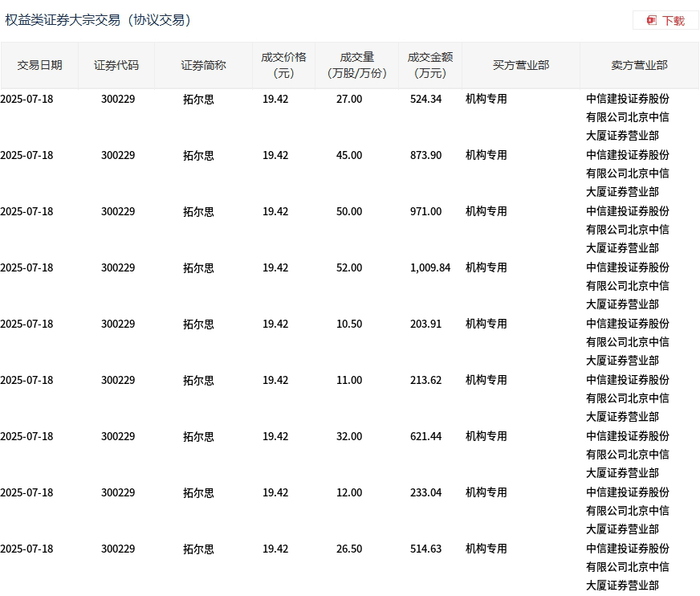The width and height of the screenshot is (700, 596).
Task: Click 机构专用 in the 203.91 row
Action: point(486,324)
